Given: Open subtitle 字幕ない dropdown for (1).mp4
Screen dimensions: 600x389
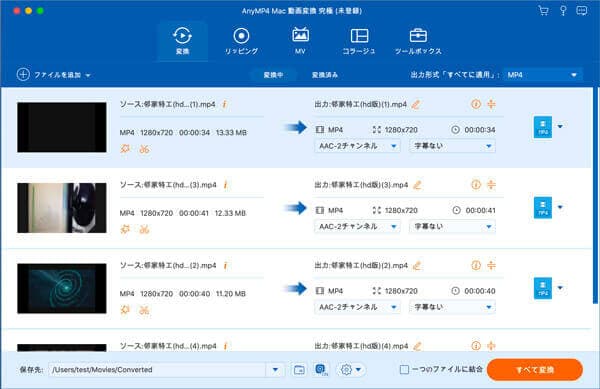Looking at the screenshot, I should (x=452, y=146).
